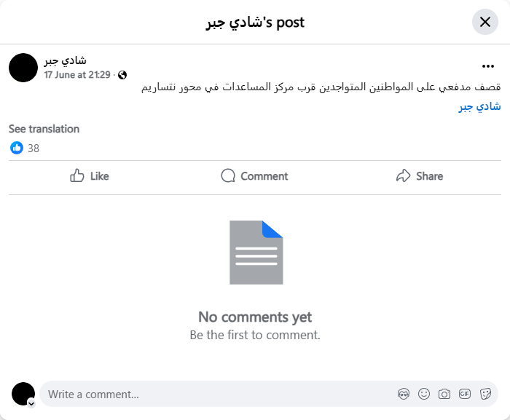The image size is (510, 420).
Task: Click the thumbs-up Like reaction icon
Action: [x=17, y=148]
